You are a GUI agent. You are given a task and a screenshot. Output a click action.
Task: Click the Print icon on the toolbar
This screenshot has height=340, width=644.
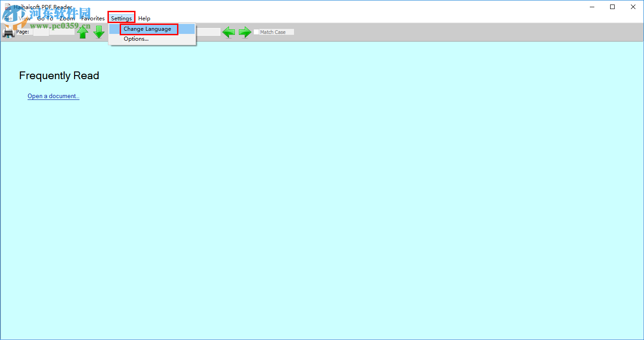[x=8, y=32]
